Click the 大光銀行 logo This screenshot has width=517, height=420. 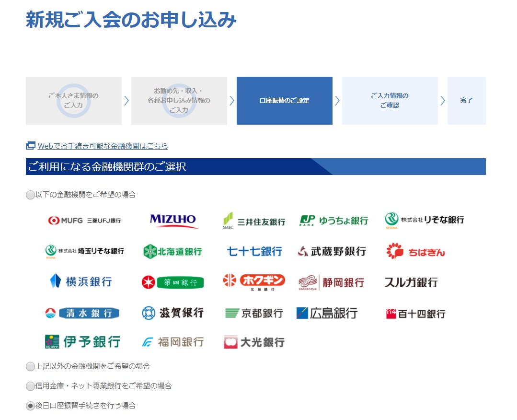coord(254,342)
